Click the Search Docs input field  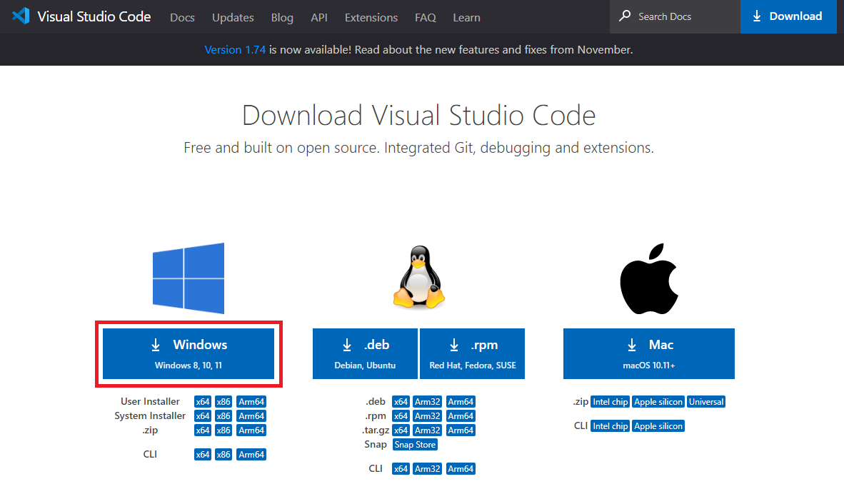(675, 16)
